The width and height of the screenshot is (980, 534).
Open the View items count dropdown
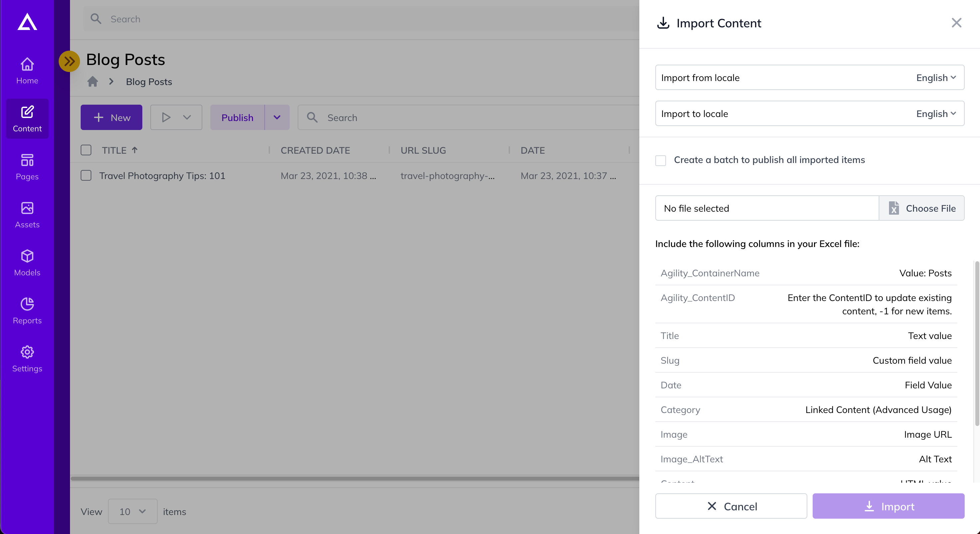pos(132,512)
